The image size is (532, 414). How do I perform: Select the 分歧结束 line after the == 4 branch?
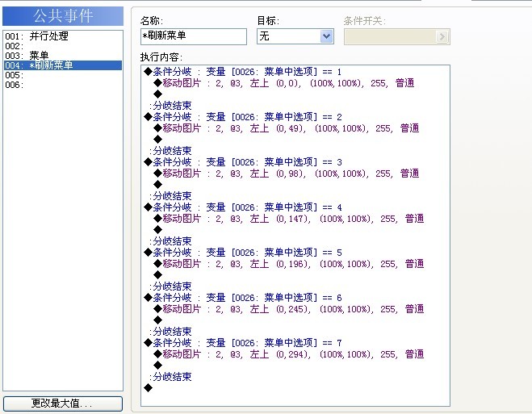(x=170, y=241)
